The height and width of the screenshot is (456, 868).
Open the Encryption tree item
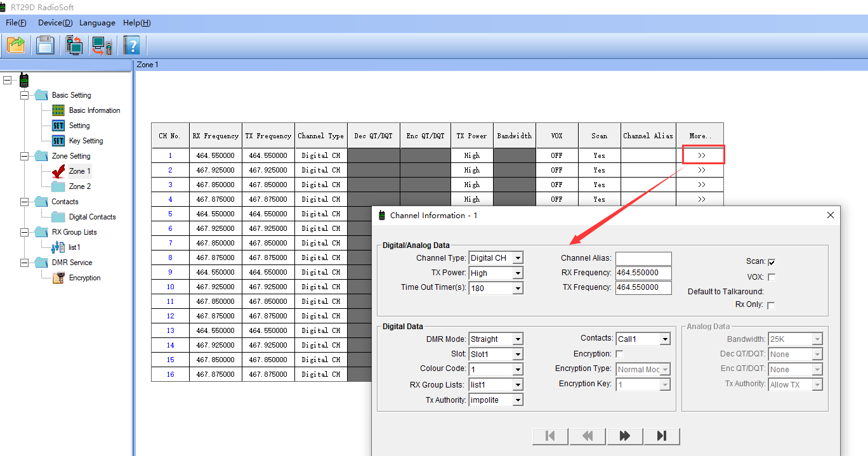coord(84,278)
